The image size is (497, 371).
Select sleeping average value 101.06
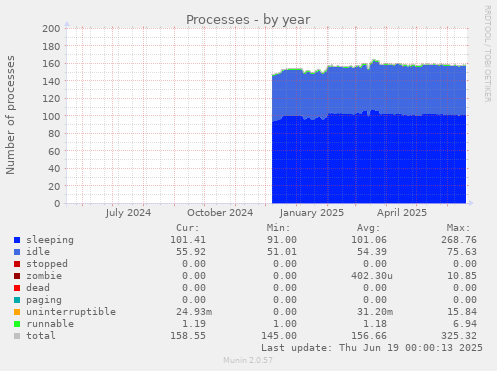pyautogui.click(x=369, y=240)
